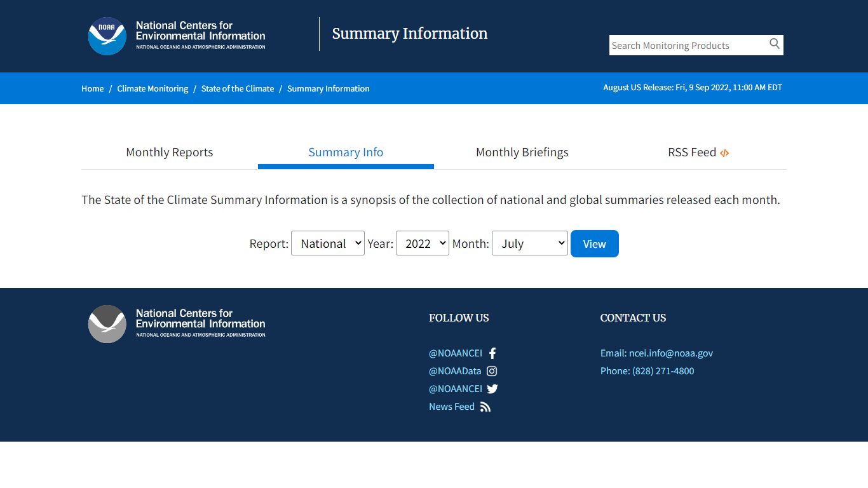Click the search magnifier icon
This screenshot has height=488, width=868.
pos(774,44)
